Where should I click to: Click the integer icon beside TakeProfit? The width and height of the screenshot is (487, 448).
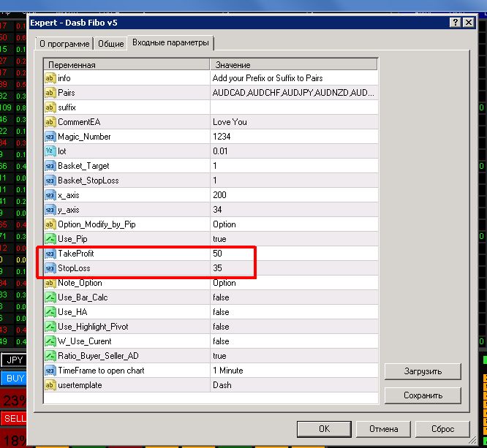[50, 254]
